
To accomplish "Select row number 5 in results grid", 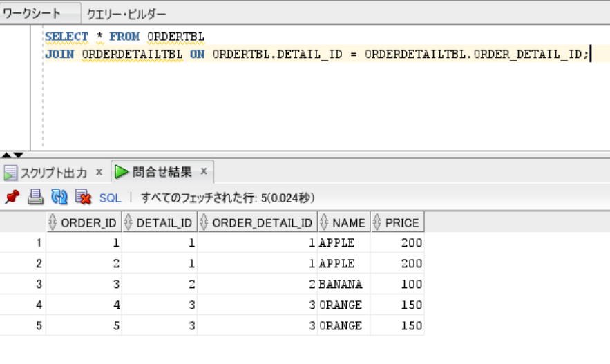I will tap(39, 325).
